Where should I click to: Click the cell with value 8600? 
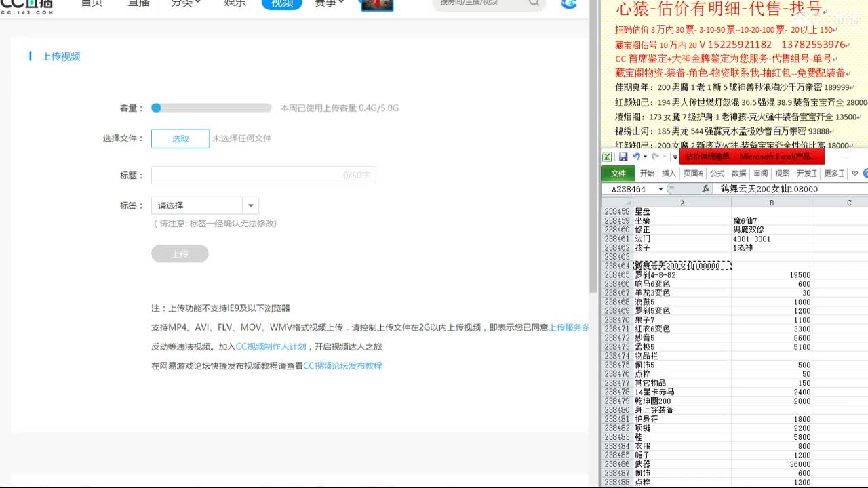pos(772,338)
